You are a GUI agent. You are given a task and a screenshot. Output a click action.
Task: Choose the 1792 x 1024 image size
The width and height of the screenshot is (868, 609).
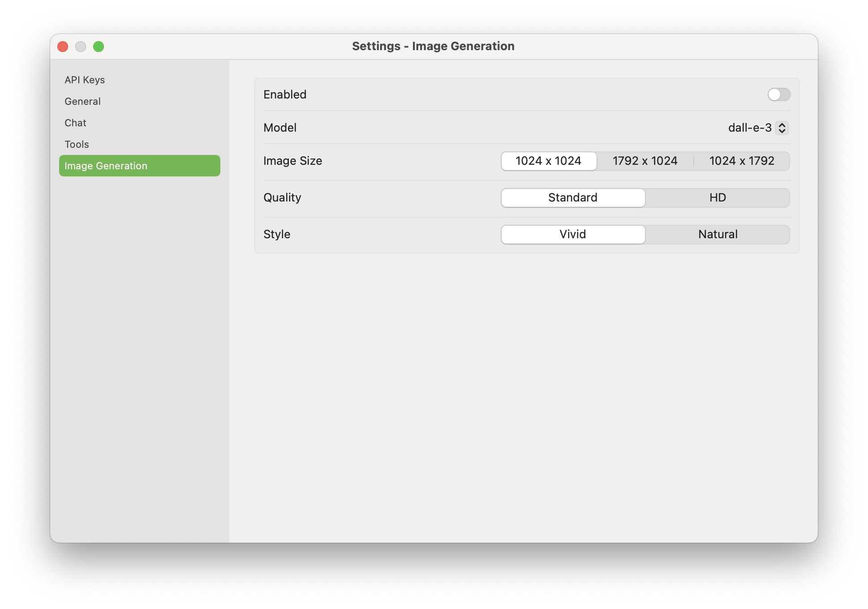(645, 161)
